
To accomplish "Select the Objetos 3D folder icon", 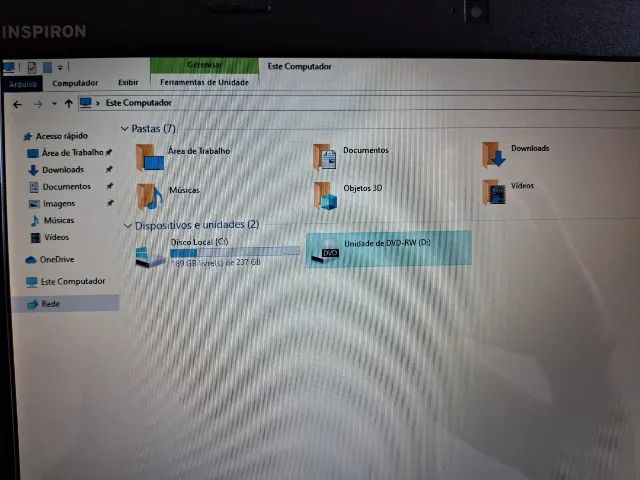I will (x=325, y=196).
